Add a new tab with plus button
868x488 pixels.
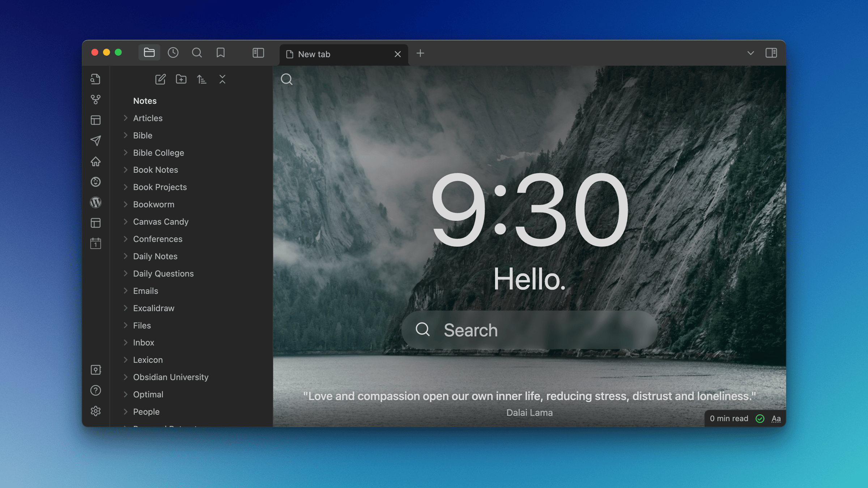click(x=420, y=53)
